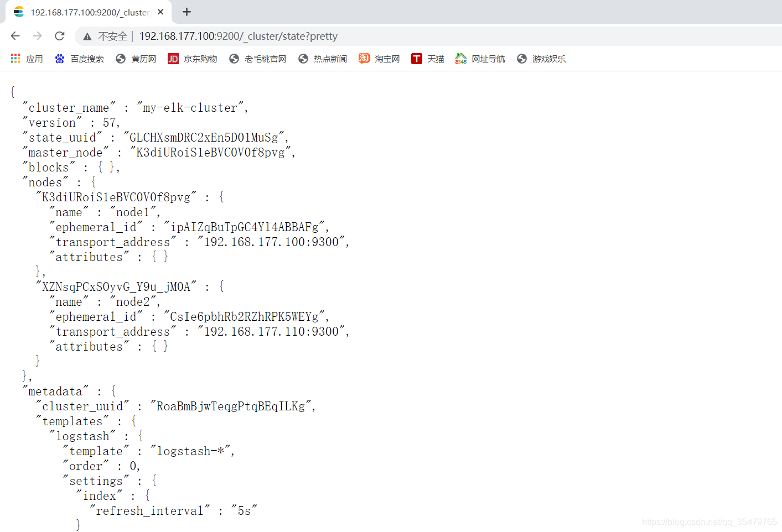Click the "version" : 57 line
This screenshot has height=532, width=782.
click(71, 122)
